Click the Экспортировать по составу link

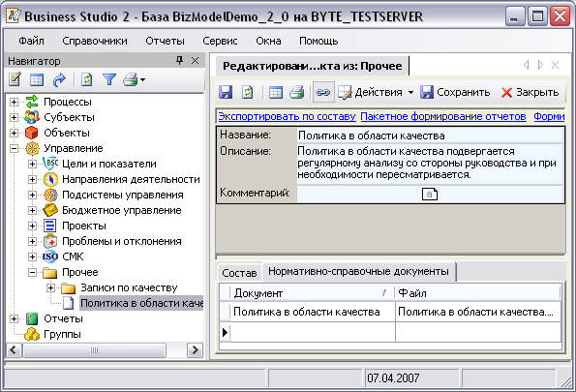(287, 116)
